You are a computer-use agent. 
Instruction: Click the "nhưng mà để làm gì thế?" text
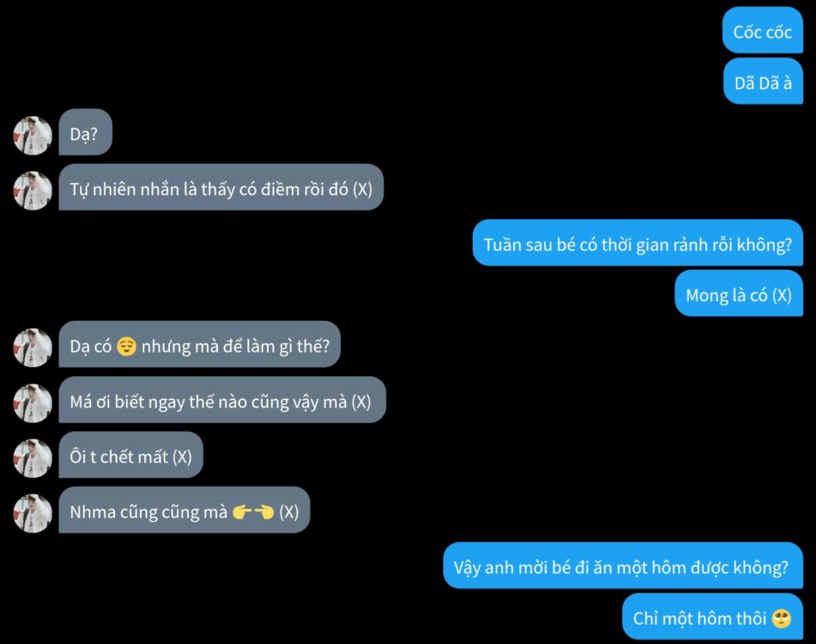tap(236, 346)
